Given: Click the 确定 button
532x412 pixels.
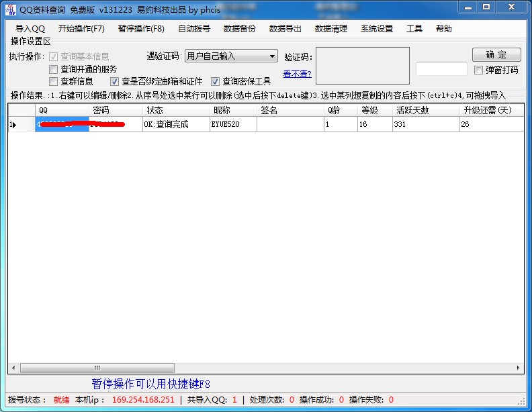Looking at the screenshot, I should pyautogui.click(x=496, y=54).
